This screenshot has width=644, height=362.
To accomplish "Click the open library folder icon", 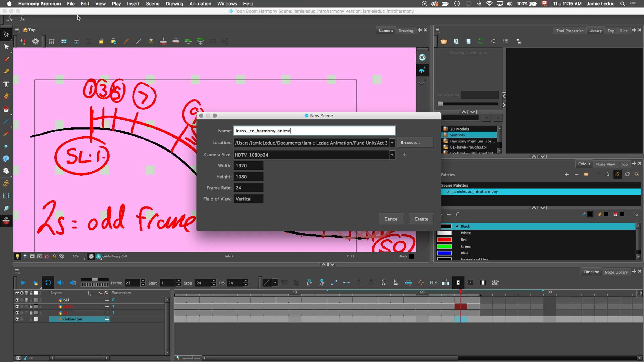I will tap(444, 41).
